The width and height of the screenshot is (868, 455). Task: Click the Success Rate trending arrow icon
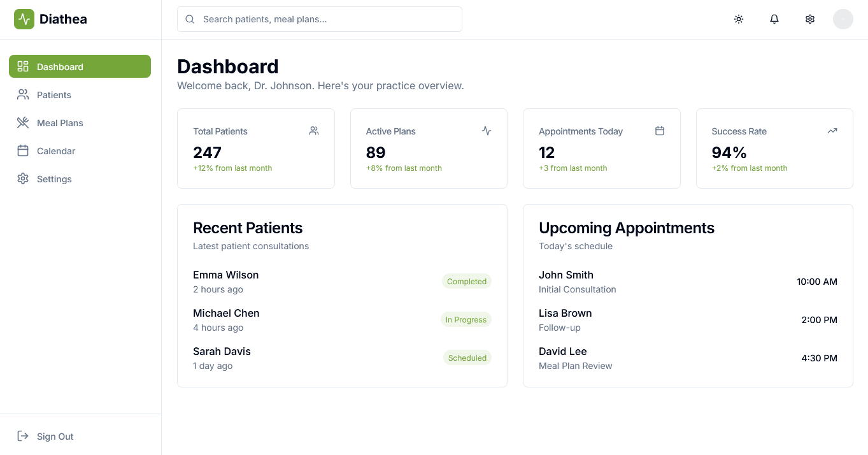832,131
